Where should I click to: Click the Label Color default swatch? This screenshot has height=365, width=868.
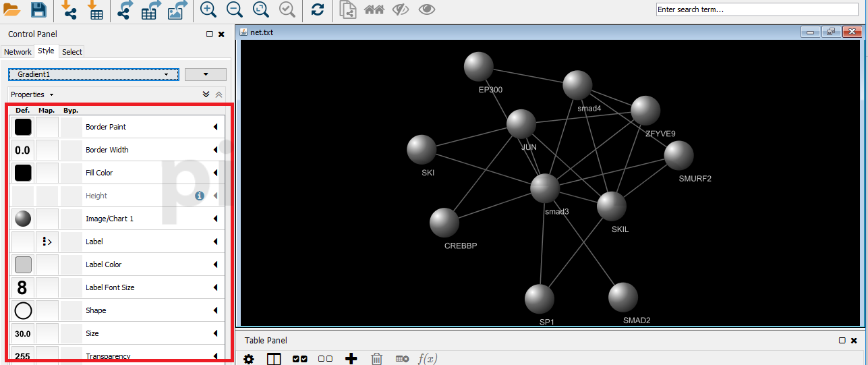23,264
